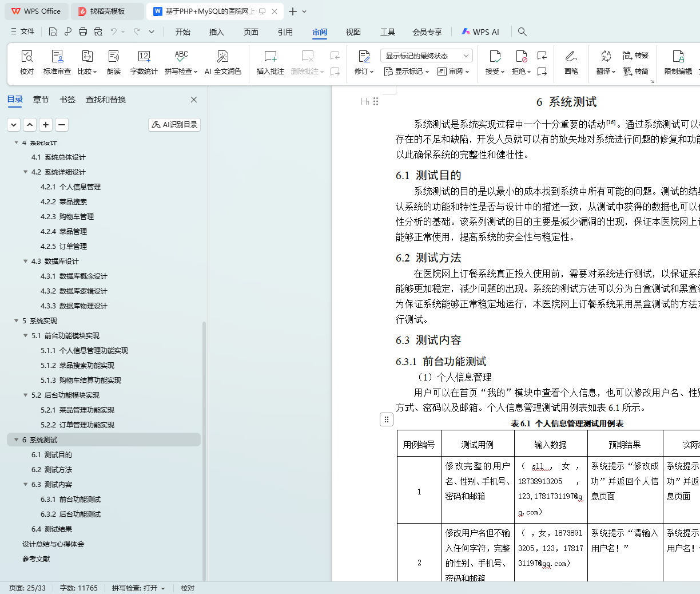Open print preview icon
Viewport: 700px width, 594px height.
tap(98, 31)
